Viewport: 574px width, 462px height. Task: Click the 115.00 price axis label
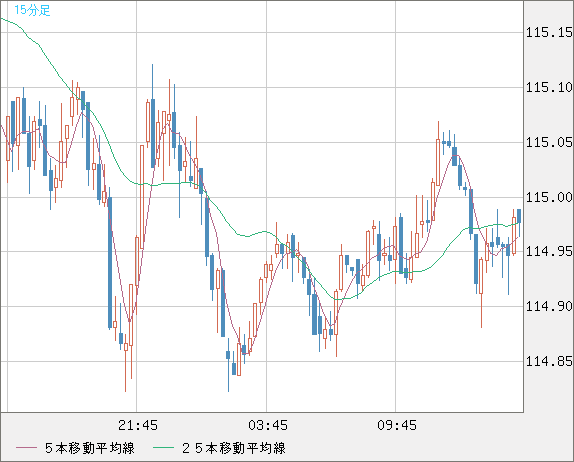pyautogui.click(x=549, y=197)
